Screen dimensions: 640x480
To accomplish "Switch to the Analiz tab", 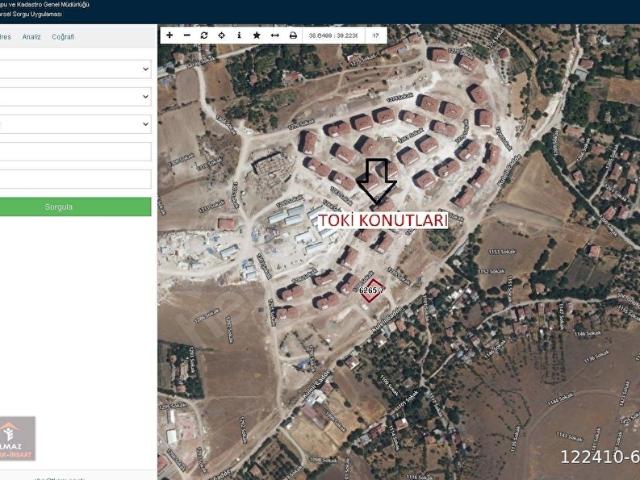I will pyautogui.click(x=31, y=37).
